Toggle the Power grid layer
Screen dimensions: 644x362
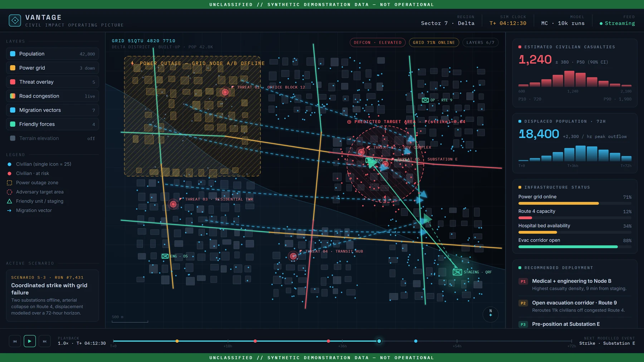click(53, 68)
